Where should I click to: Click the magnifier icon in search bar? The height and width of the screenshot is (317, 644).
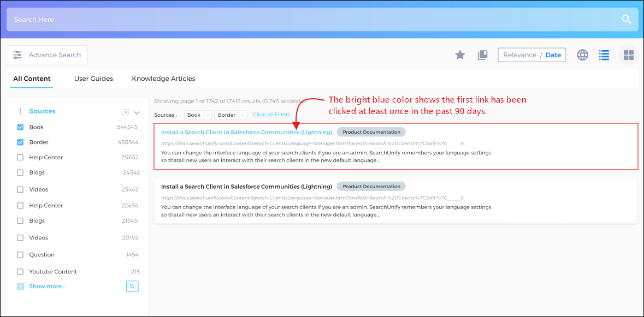[x=627, y=20]
